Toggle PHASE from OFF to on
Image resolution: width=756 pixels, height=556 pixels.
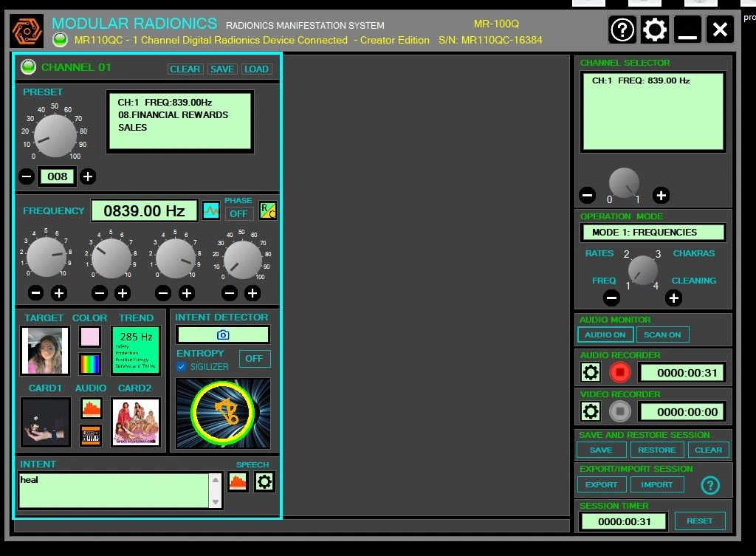pyautogui.click(x=238, y=213)
